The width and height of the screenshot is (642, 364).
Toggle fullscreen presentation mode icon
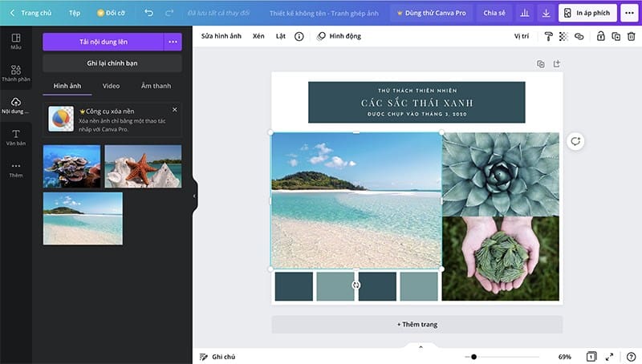pos(610,356)
